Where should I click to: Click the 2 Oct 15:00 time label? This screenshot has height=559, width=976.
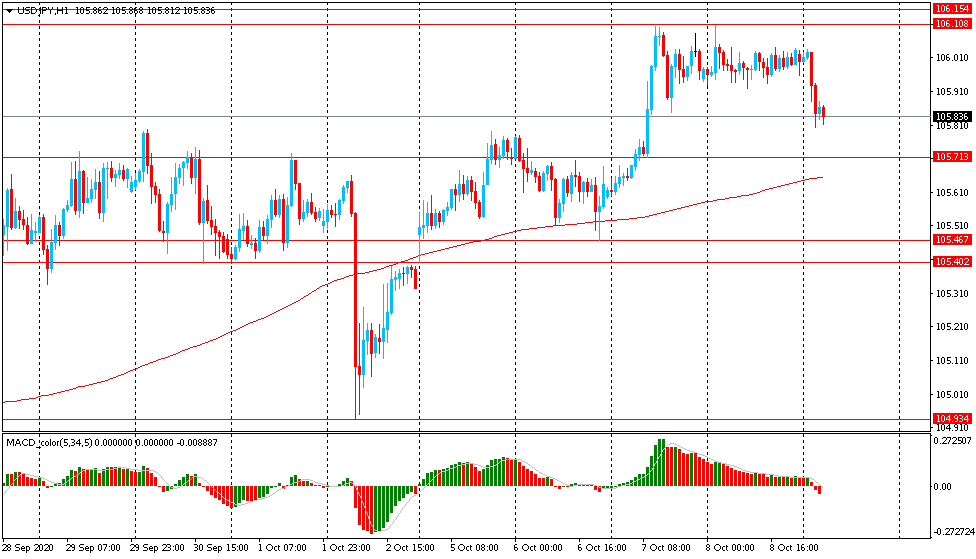[x=410, y=548]
